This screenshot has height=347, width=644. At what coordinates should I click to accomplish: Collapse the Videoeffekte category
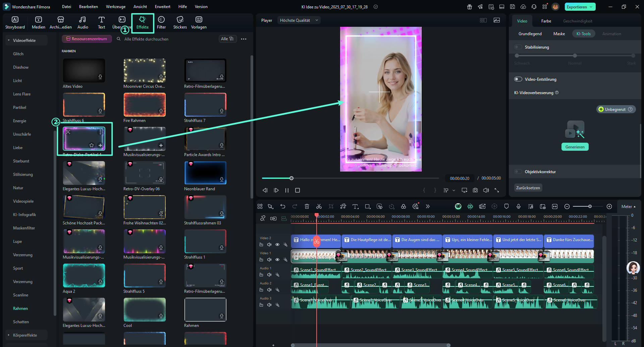click(x=9, y=41)
